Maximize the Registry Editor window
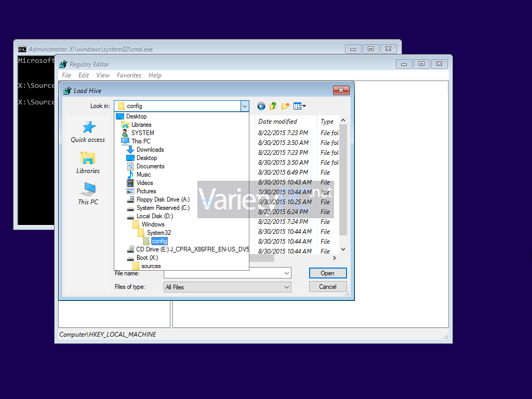The height and width of the screenshot is (399, 532). 421,64
